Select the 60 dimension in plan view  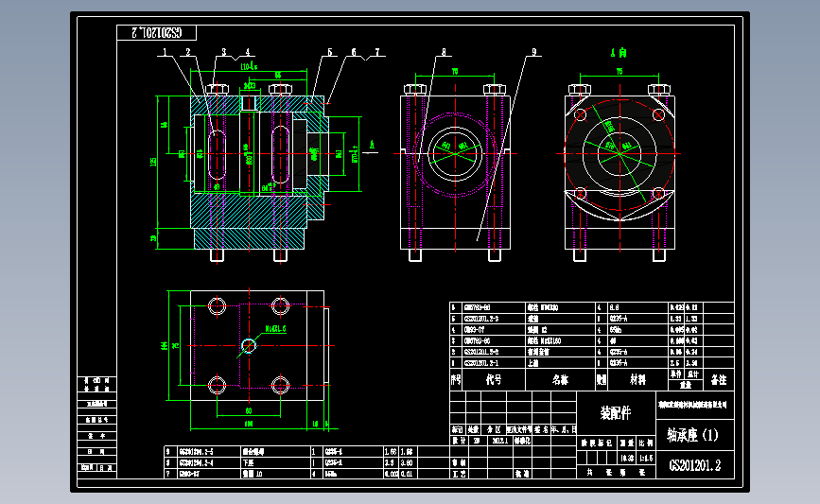(x=249, y=411)
